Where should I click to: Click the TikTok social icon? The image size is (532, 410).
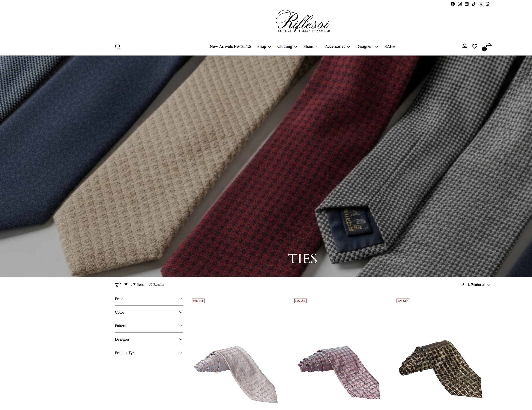coord(473,4)
